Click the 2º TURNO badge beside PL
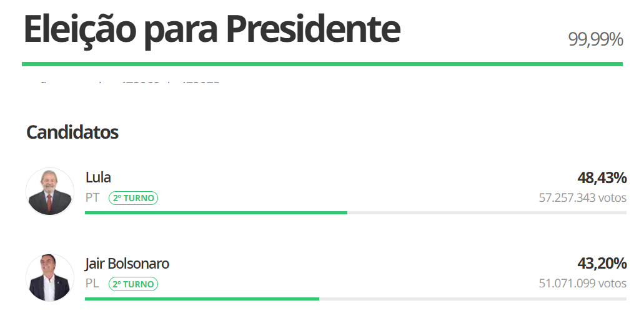 [x=134, y=284]
